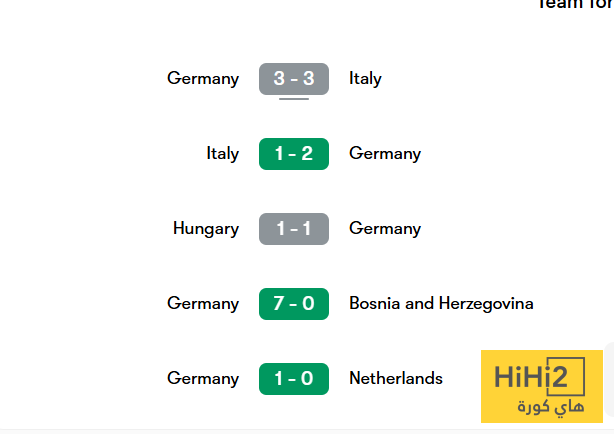
Task: Select the Netherlands team name
Action: click(x=395, y=378)
